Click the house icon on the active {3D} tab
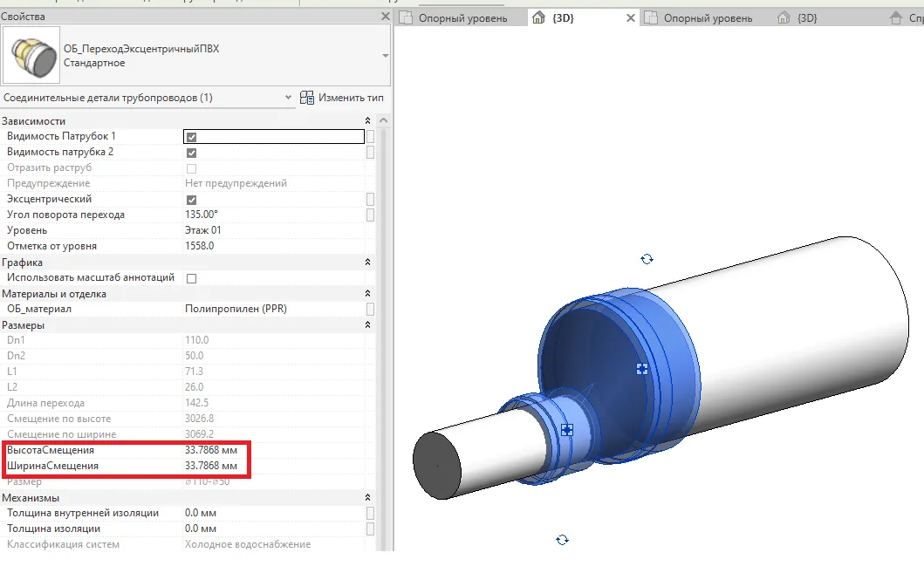The height and width of the screenshot is (573, 924). click(x=538, y=17)
